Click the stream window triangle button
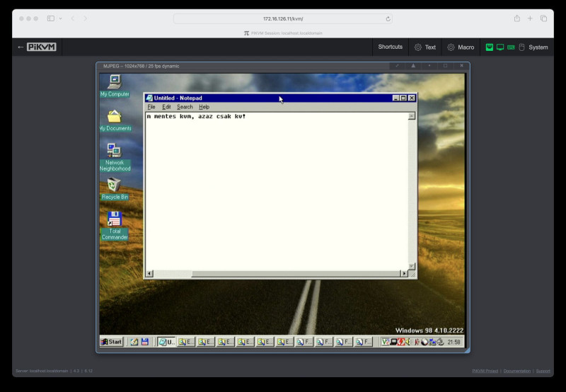Screen dimensions: 566x392 click(x=413, y=66)
